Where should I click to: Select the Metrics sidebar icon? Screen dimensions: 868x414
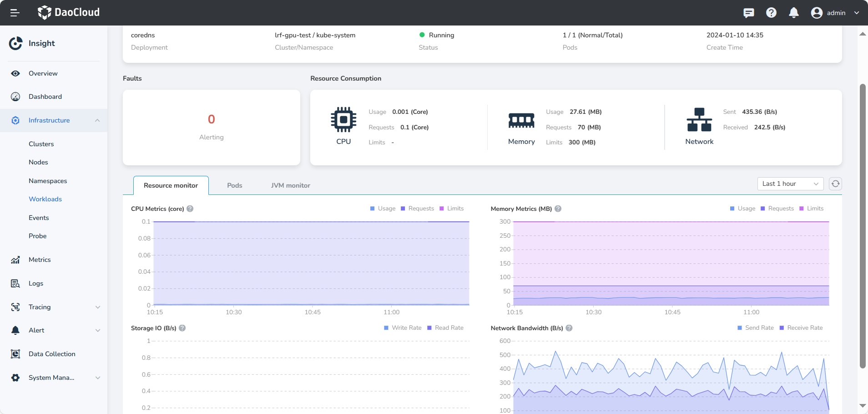click(15, 260)
